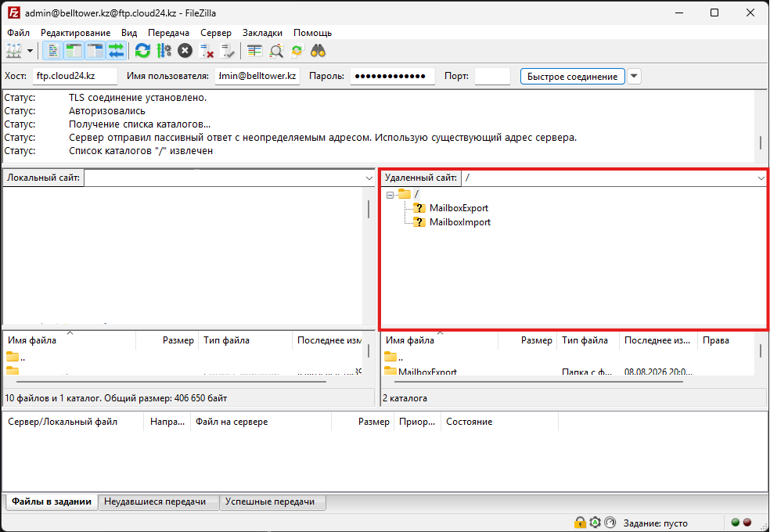The width and height of the screenshot is (770, 532).
Task: Select the MailboxImport folder in tree
Action: pyautogui.click(x=459, y=222)
